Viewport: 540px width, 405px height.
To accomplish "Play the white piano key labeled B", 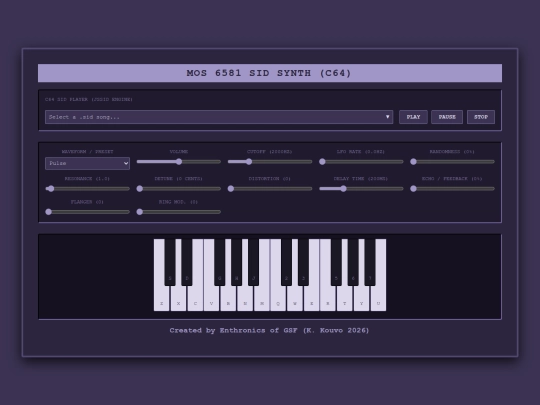I will point(228,298).
